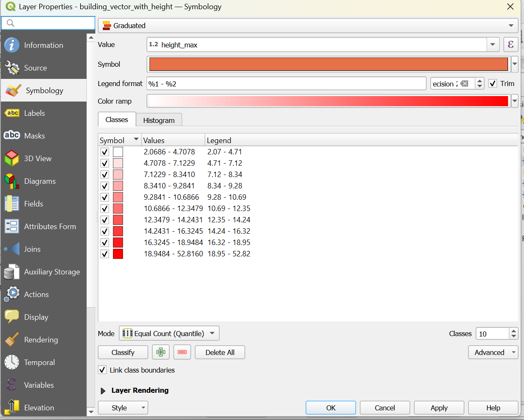The image size is (524, 420).
Task: Click the swatch for class 16.3245 - 18.9484
Action: pos(118,243)
